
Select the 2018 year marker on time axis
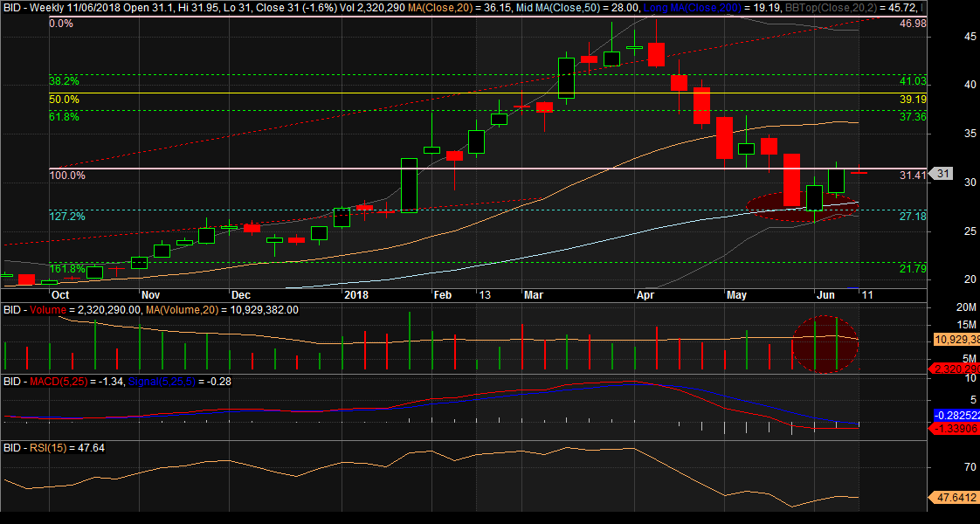[357, 295]
